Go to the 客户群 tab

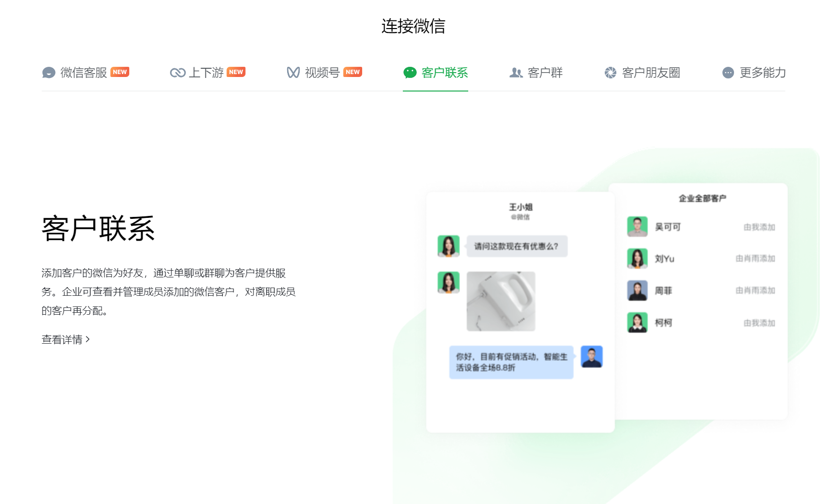(x=536, y=73)
